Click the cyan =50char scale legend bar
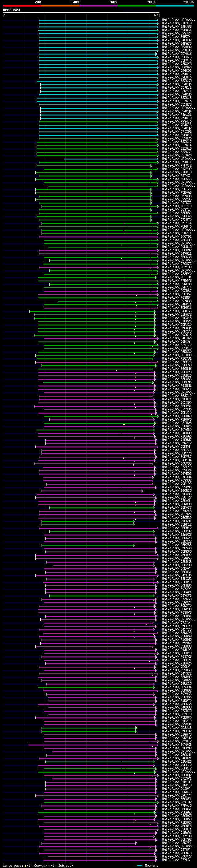Image resolution: width=197 pixels, height=868 pixels. [139, 865]
